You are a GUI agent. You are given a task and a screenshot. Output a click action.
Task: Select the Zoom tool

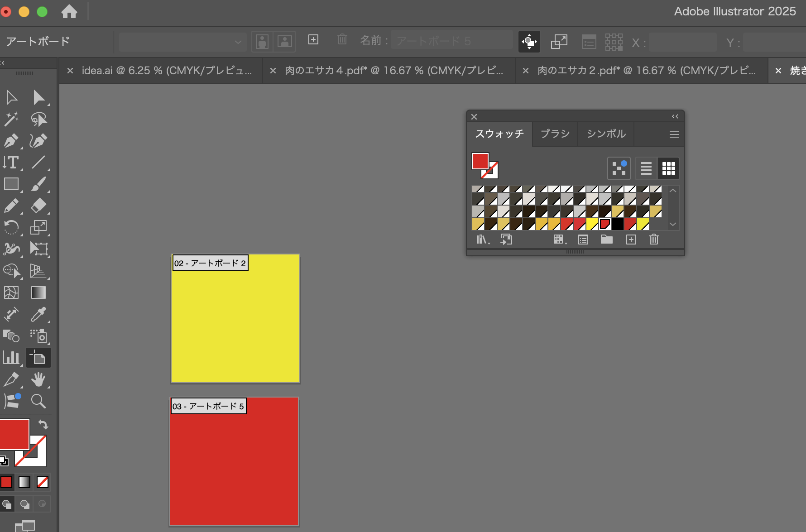click(x=38, y=401)
